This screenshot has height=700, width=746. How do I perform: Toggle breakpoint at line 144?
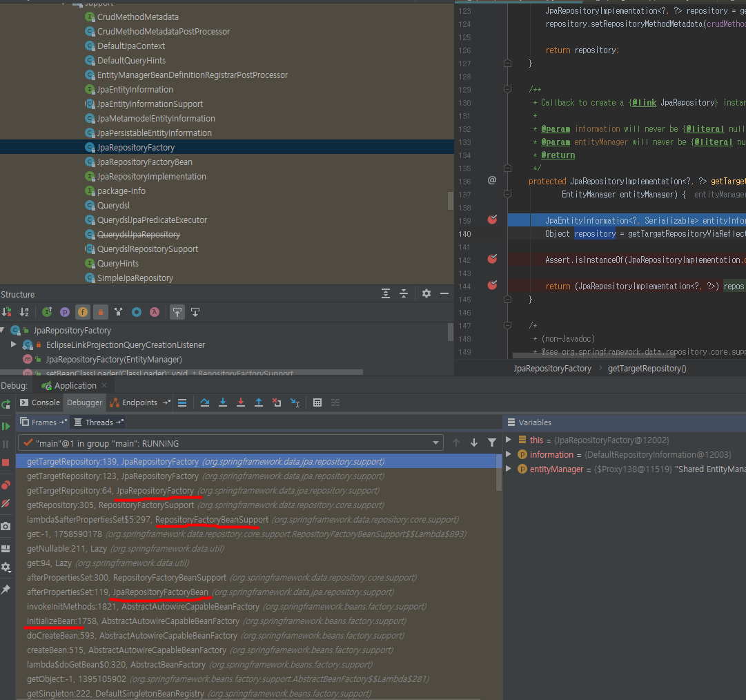pyautogui.click(x=493, y=284)
